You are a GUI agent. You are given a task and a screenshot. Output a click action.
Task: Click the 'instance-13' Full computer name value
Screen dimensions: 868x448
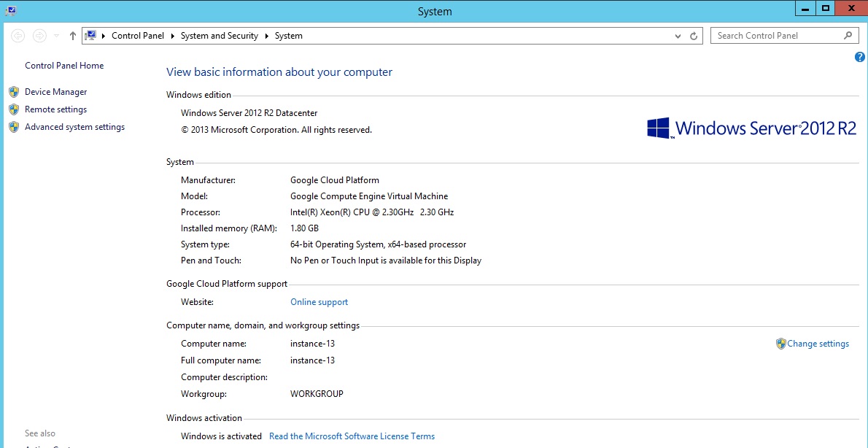312,360
